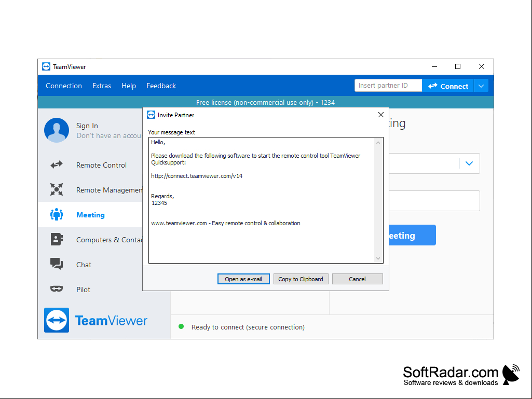Open the Connection menu
Image resolution: width=532 pixels, height=399 pixels.
[x=64, y=86]
